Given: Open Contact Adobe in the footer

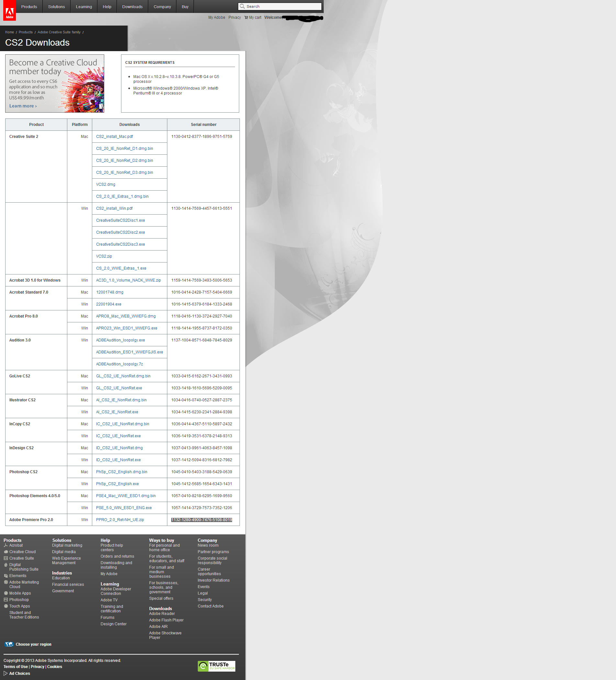Looking at the screenshot, I should tap(210, 606).
